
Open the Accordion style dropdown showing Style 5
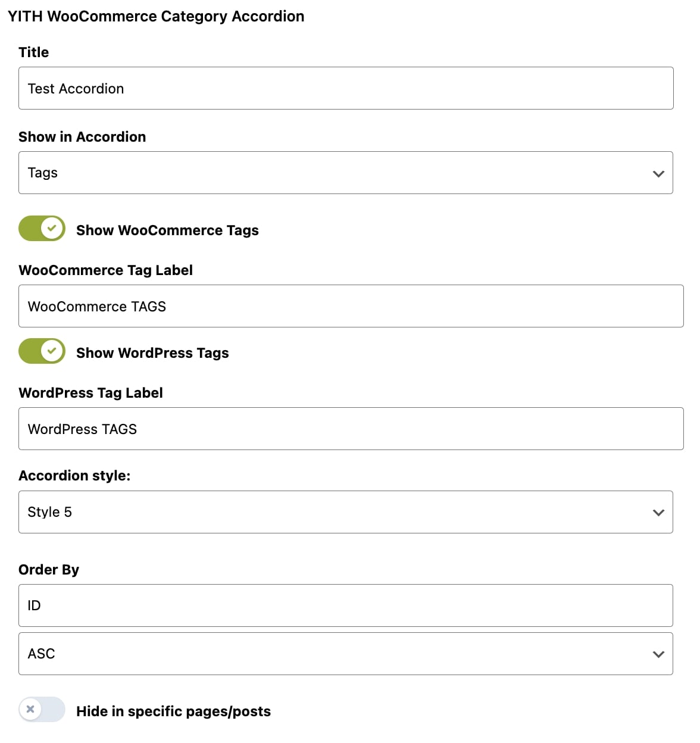345,512
